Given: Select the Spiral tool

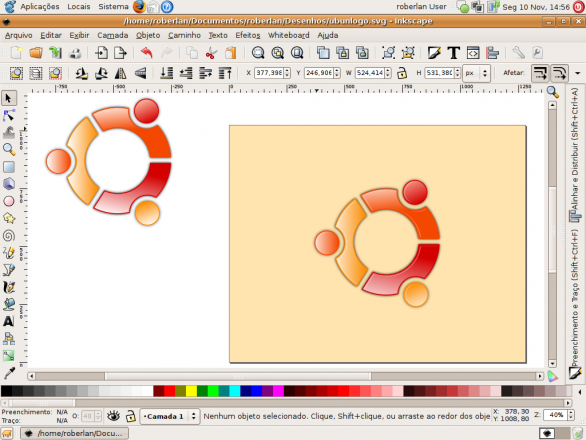Looking at the screenshot, I should (x=9, y=236).
